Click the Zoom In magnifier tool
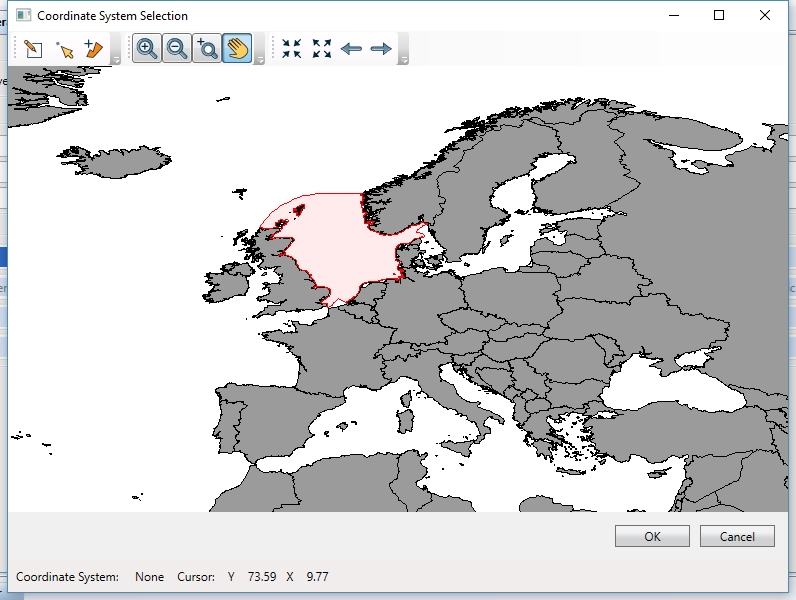The image size is (796, 600). click(x=147, y=49)
